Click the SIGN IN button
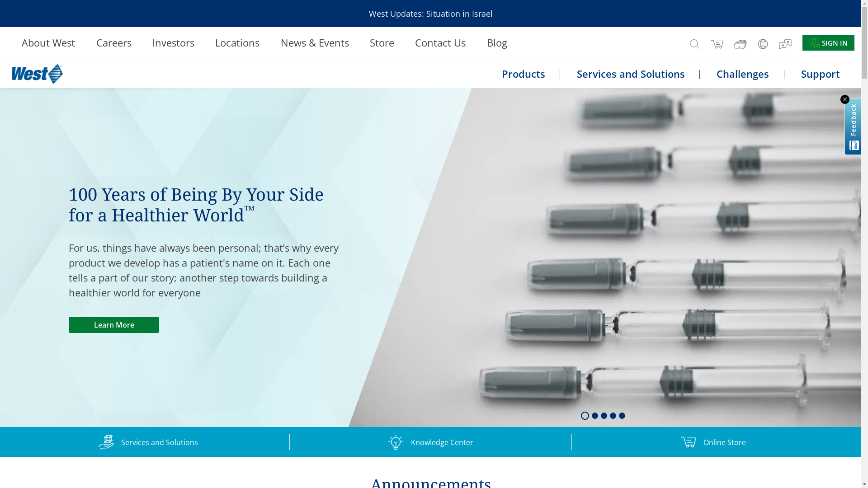The image size is (868, 488). [828, 43]
